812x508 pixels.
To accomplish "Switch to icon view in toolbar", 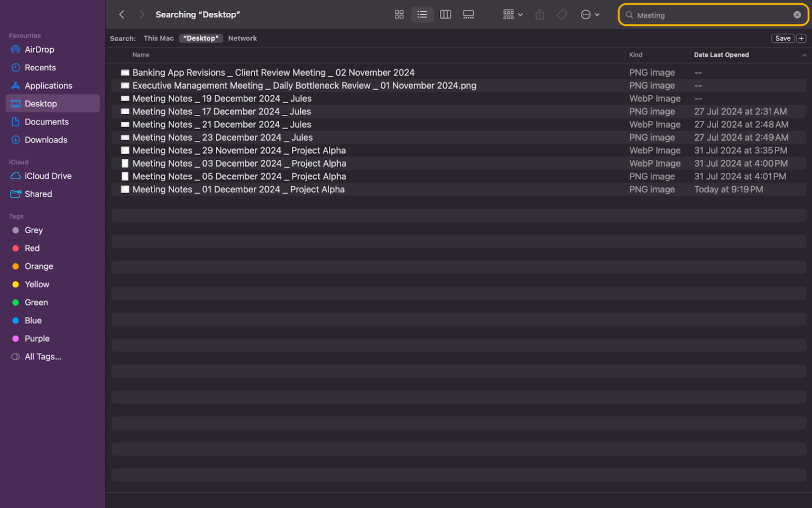I will click(x=399, y=14).
